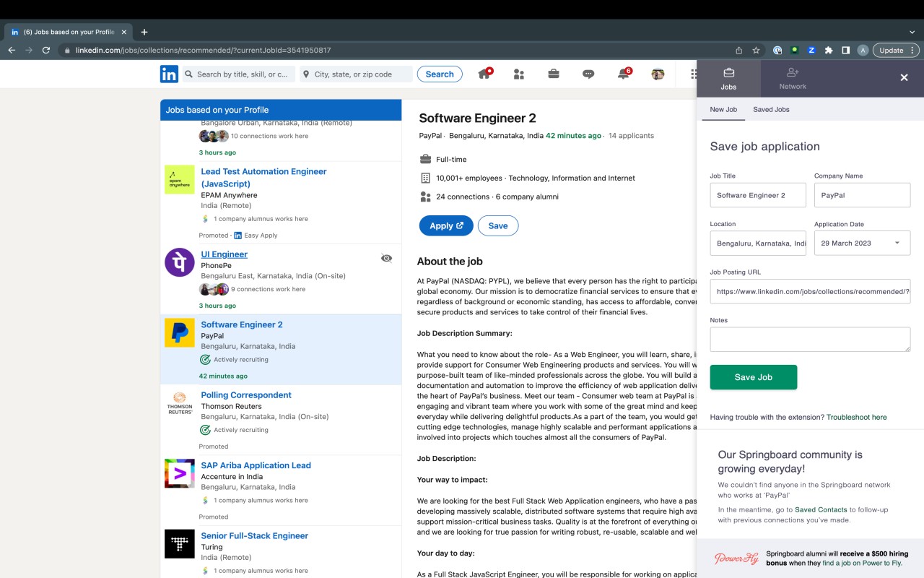Edit the Company Name field
Viewport: 924px width, 578px height.
pos(862,195)
